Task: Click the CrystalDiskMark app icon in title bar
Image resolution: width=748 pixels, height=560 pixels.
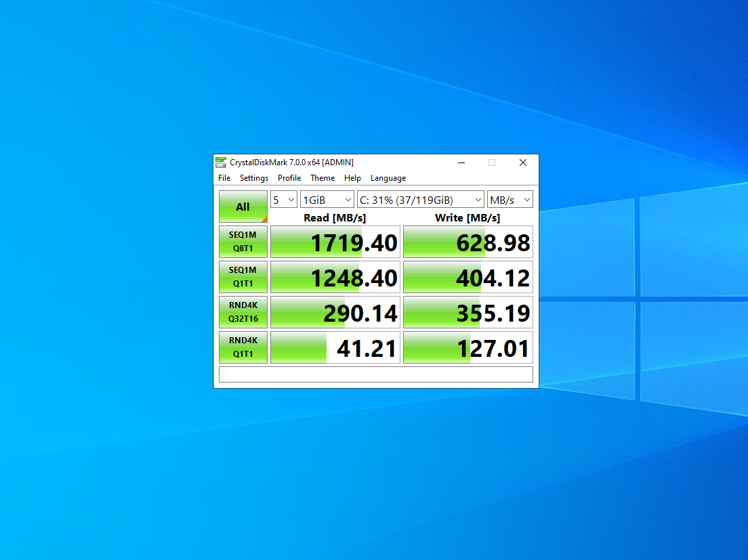Action: click(221, 163)
